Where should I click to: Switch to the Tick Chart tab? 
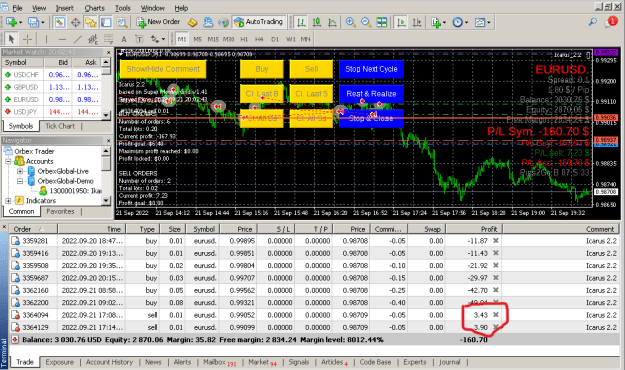point(60,126)
